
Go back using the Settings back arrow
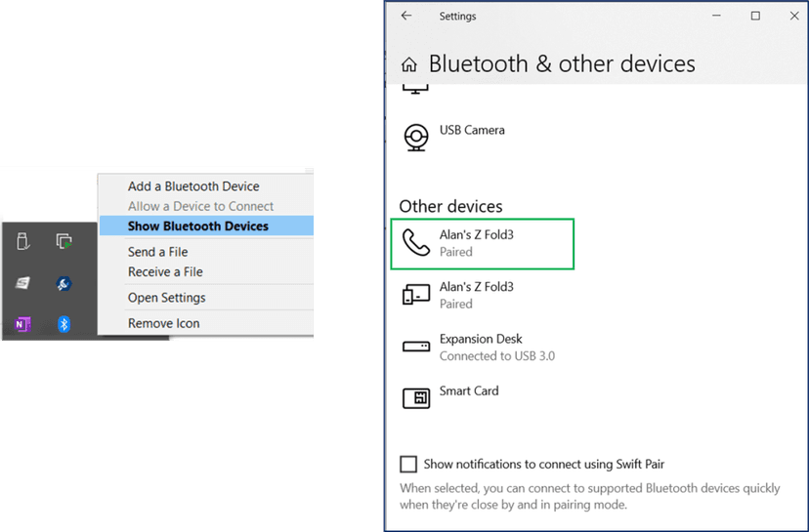pyautogui.click(x=406, y=16)
